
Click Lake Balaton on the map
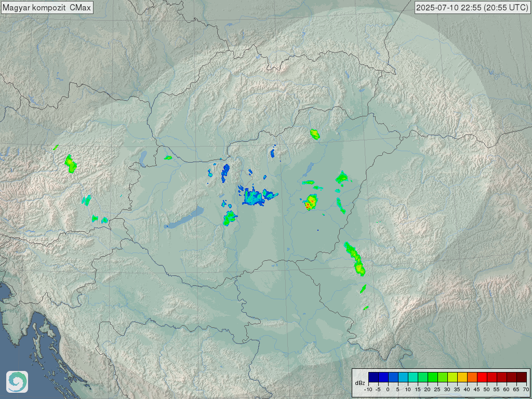click(x=184, y=218)
